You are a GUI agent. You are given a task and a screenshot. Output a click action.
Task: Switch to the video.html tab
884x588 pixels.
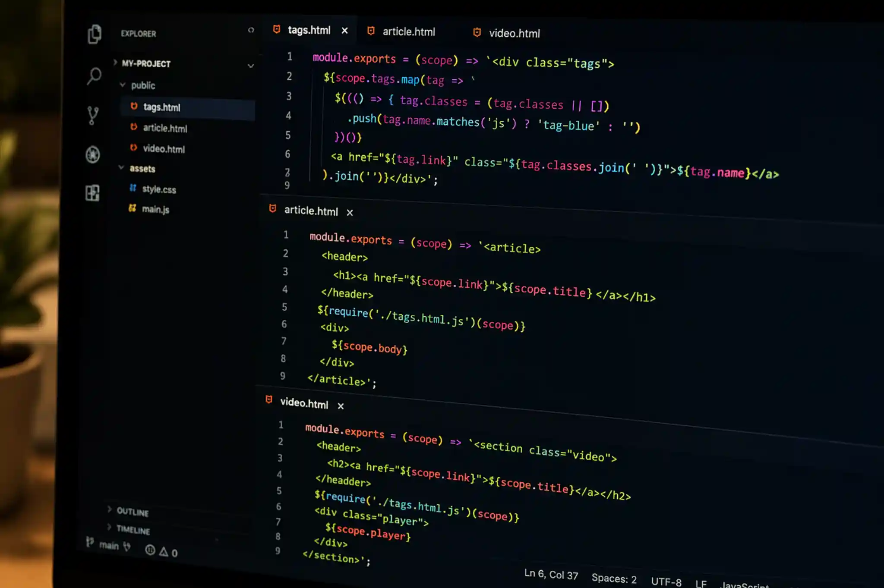[x=515, y=33]
